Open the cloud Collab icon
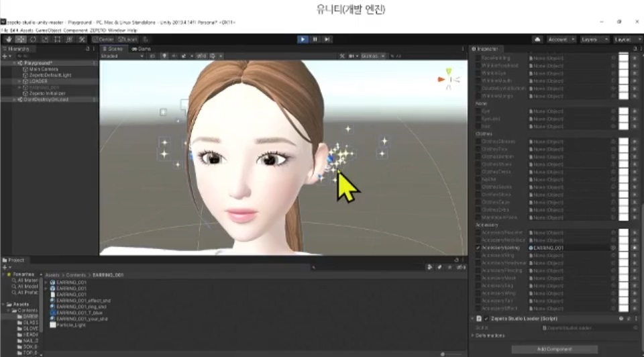 [537, 40]
